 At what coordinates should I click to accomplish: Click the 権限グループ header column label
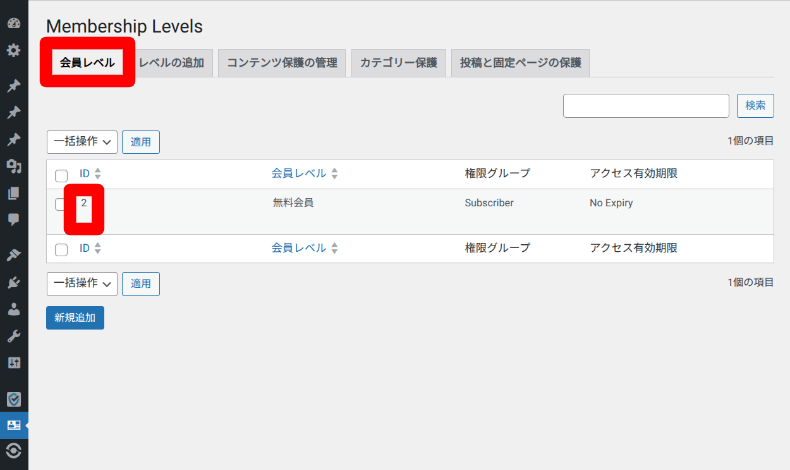[497, 173]
